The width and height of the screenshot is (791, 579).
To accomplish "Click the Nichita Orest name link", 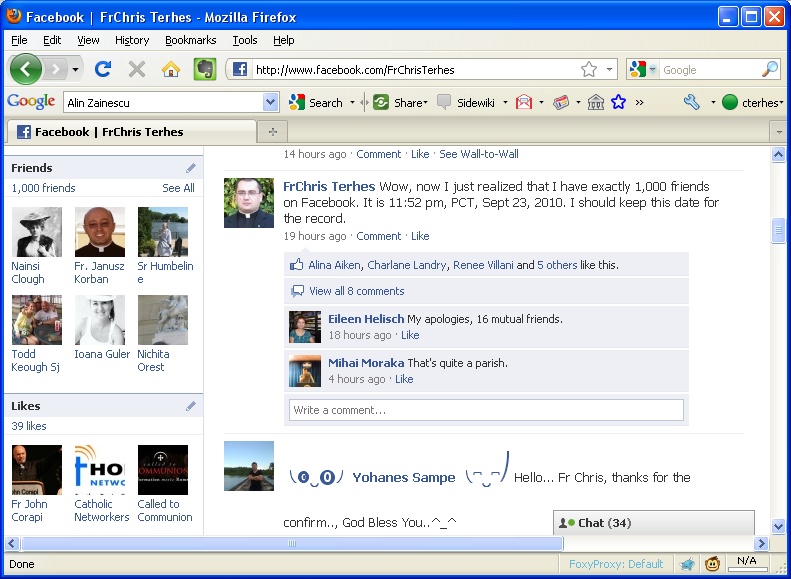I will click(x=153, y=361).
